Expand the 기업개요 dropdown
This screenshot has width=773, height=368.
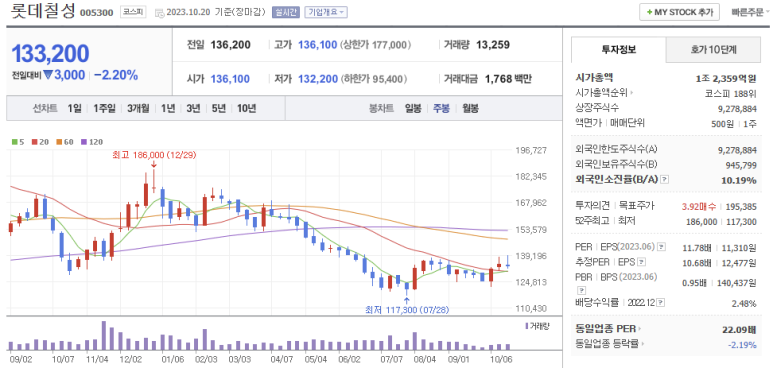(x=326, y=13)
